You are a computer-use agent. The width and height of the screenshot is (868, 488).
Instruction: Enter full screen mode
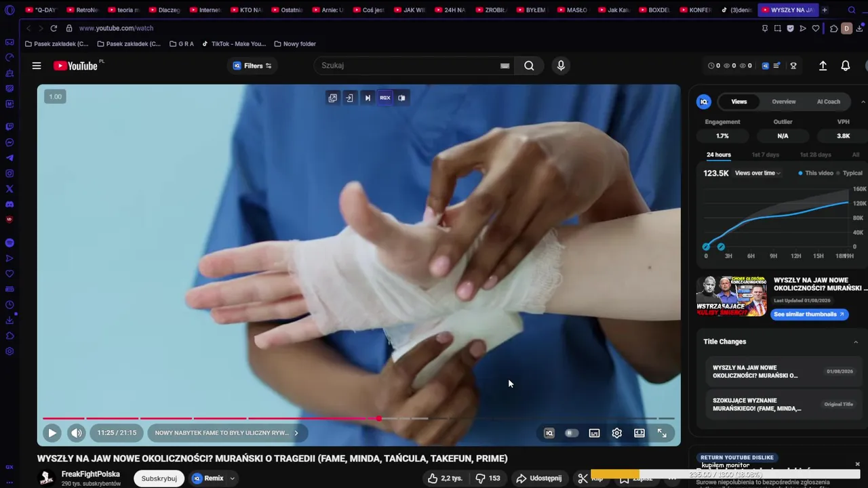(x=662, y=433)
